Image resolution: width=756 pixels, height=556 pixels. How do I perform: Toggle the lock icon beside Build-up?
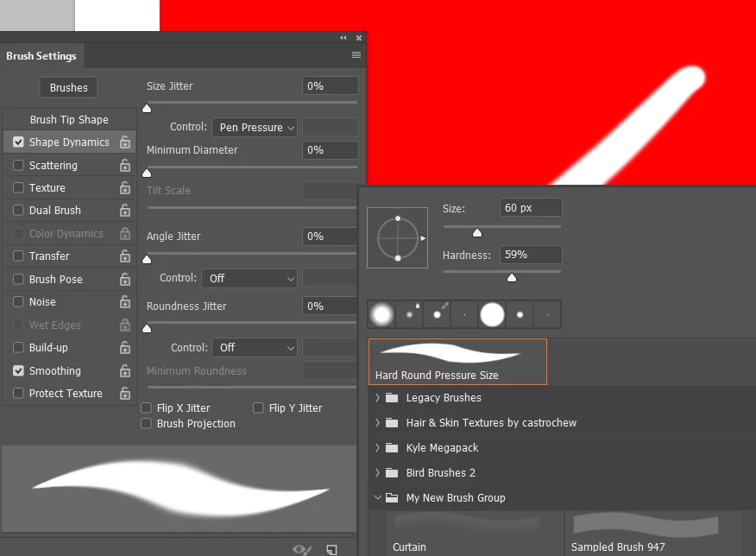(x=125, y=348)
